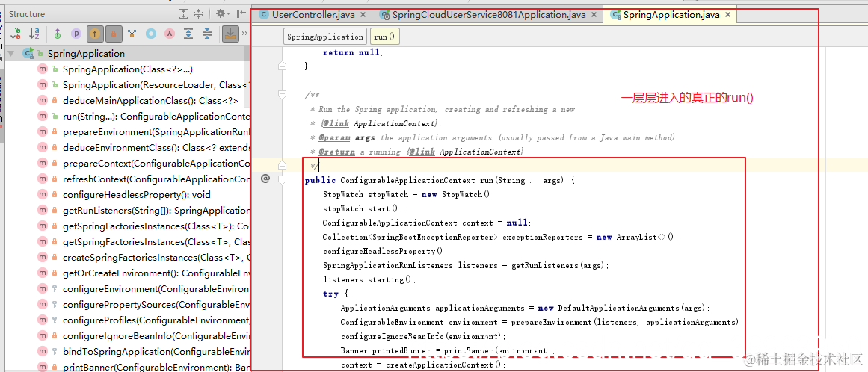This screenshot has width=868, height=372.
Task: Select printBanner method in Structure
Action: [x=156, y=367]
